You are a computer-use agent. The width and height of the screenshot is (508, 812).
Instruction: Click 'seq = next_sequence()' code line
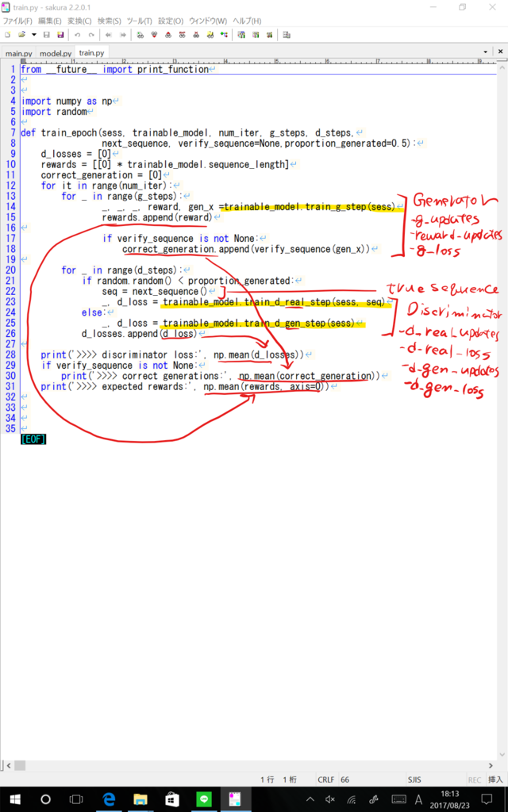tap(155, 291)
